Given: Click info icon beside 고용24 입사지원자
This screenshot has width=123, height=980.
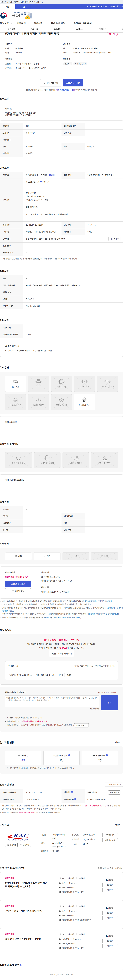Looking at the screenshot, I should [x=107, y=755].
